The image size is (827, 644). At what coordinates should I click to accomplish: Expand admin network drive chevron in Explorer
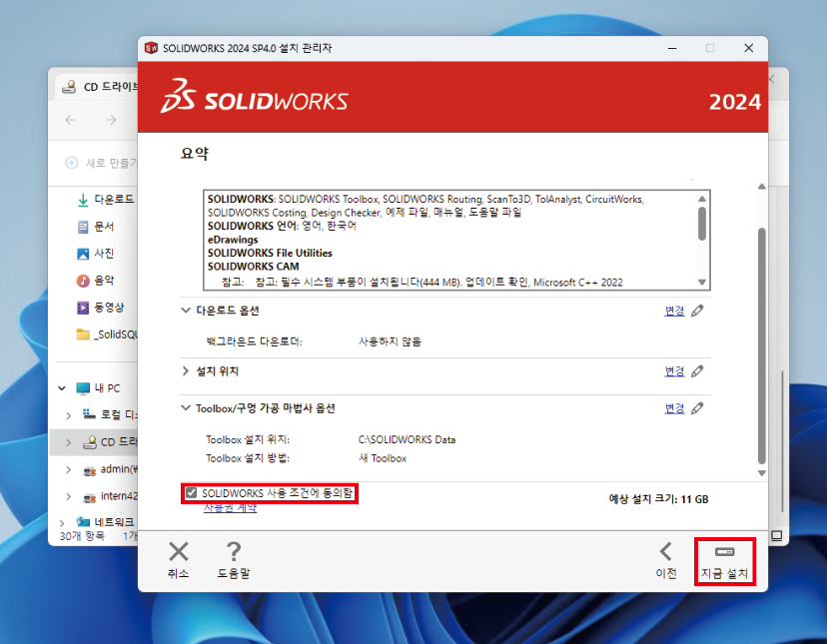69,469
